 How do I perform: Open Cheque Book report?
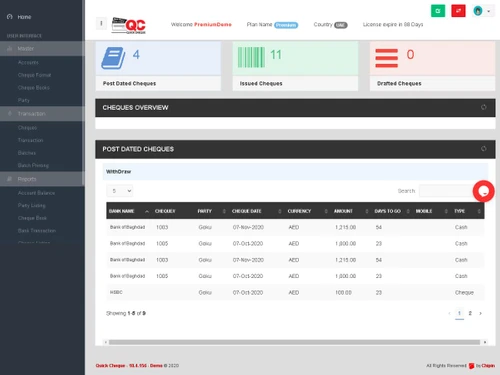point(32,218)
